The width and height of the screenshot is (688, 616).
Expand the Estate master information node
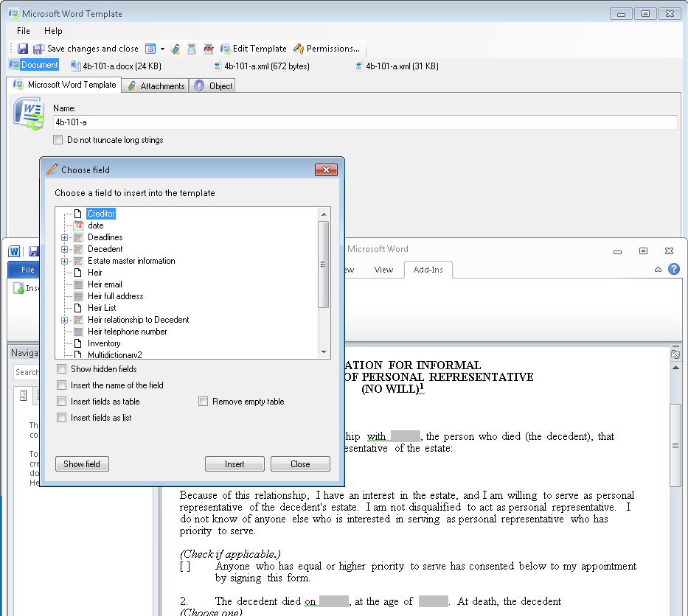[x=64, y=262]
